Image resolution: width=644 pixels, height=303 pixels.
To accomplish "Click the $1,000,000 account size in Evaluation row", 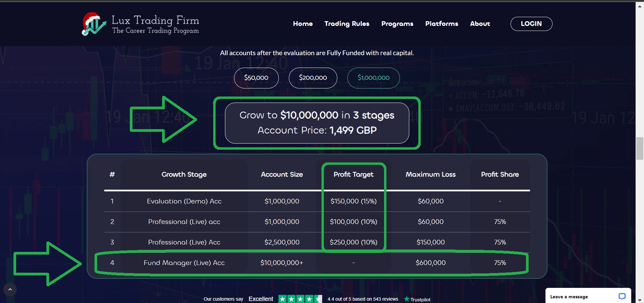I will [282, 201].
